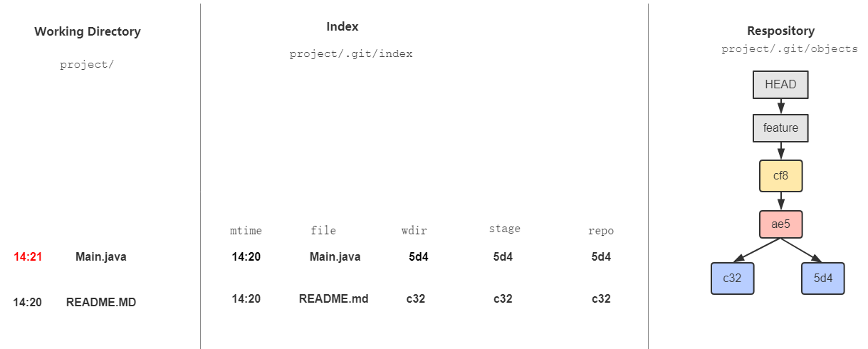
Task: Click the yellow cf8 commit node
Action: point(780,176)
